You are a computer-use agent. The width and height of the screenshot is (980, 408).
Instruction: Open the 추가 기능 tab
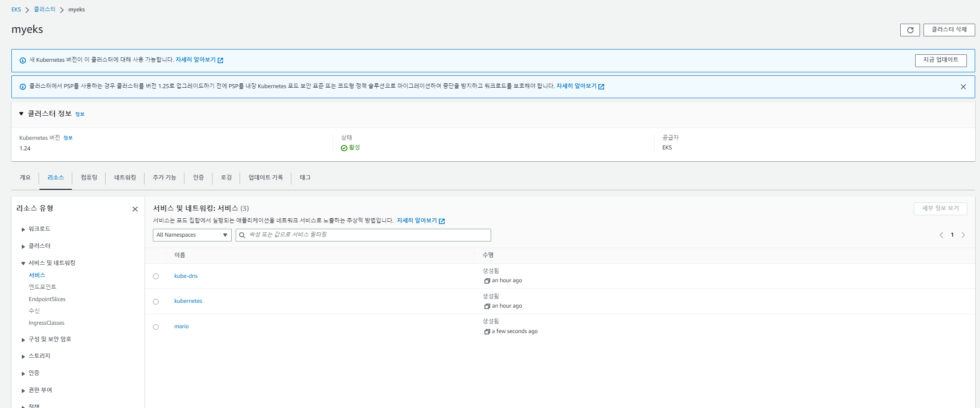(164, 177)
